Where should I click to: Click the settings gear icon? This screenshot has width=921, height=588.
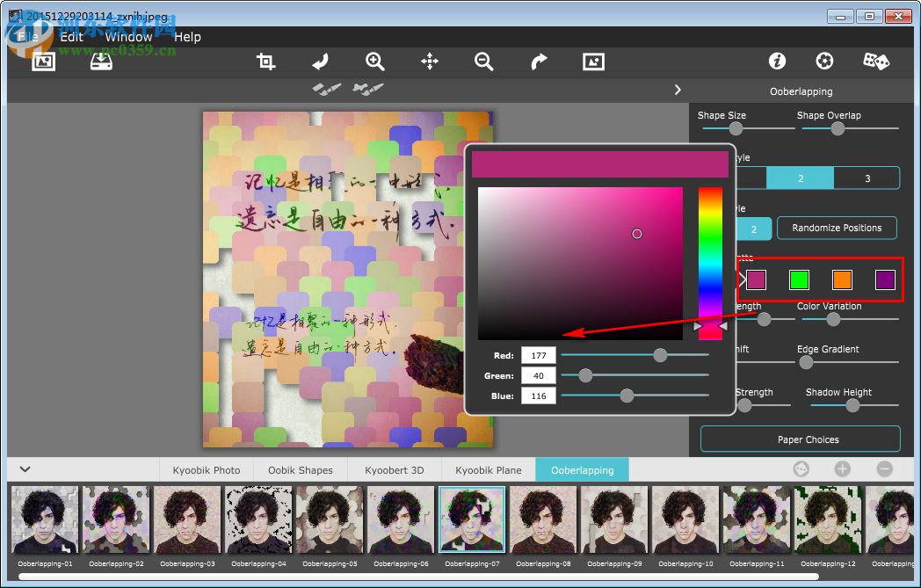point(824,61)
